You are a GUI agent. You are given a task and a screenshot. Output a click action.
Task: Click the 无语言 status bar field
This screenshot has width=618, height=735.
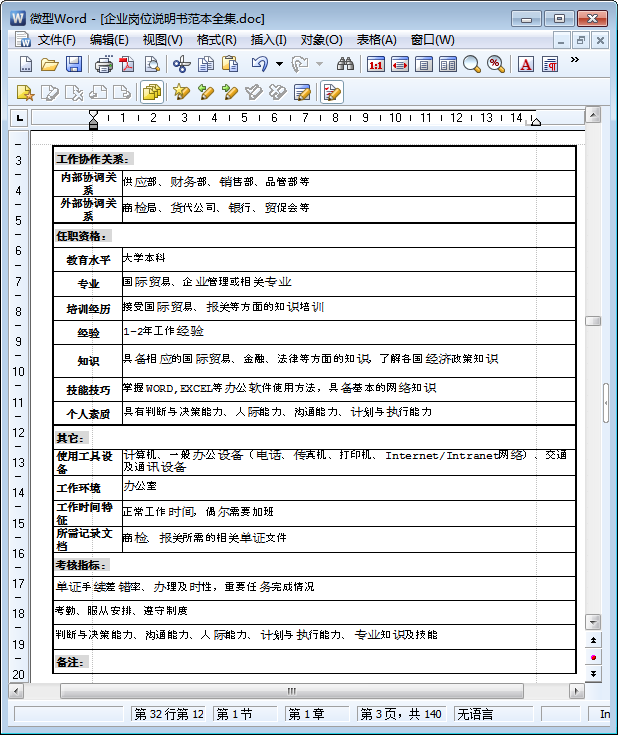coord(493,714)
